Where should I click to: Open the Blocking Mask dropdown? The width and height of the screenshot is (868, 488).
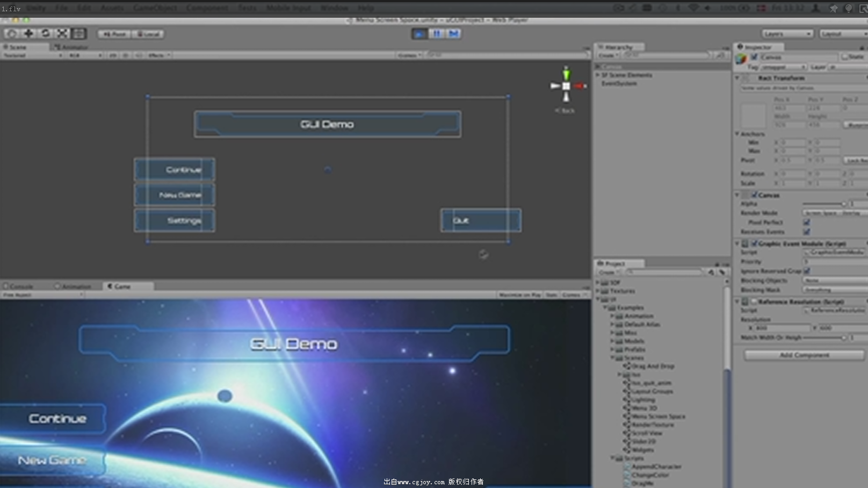tap(835, 290)
